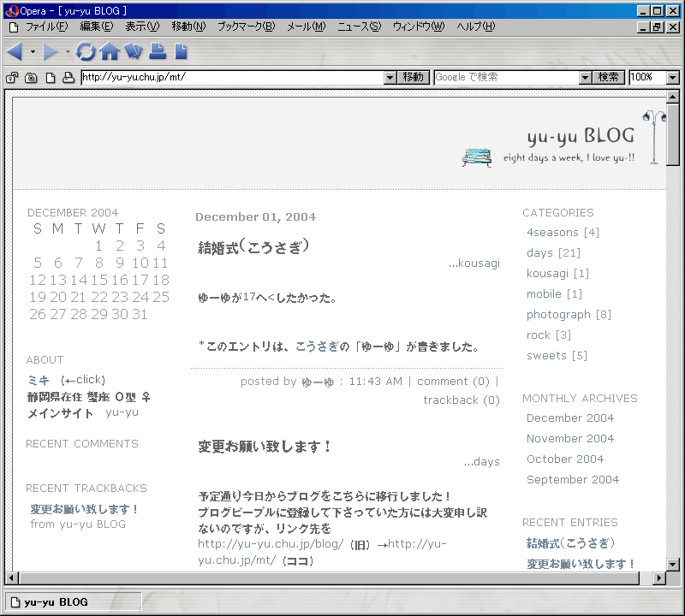The width and height of the screenshot is (685, 616).
Task: Select the yu-yu BLOG page tab
Action: coord(73,602)
